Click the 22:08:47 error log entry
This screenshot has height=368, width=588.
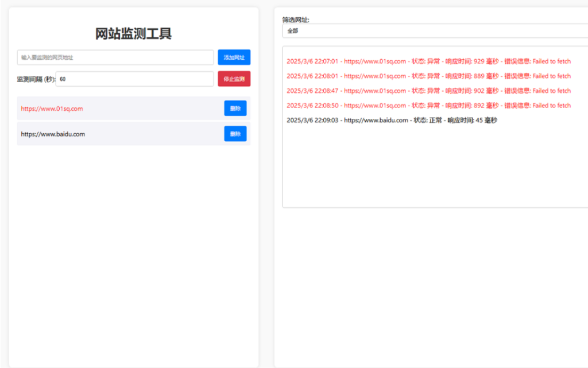coord(428,91)
